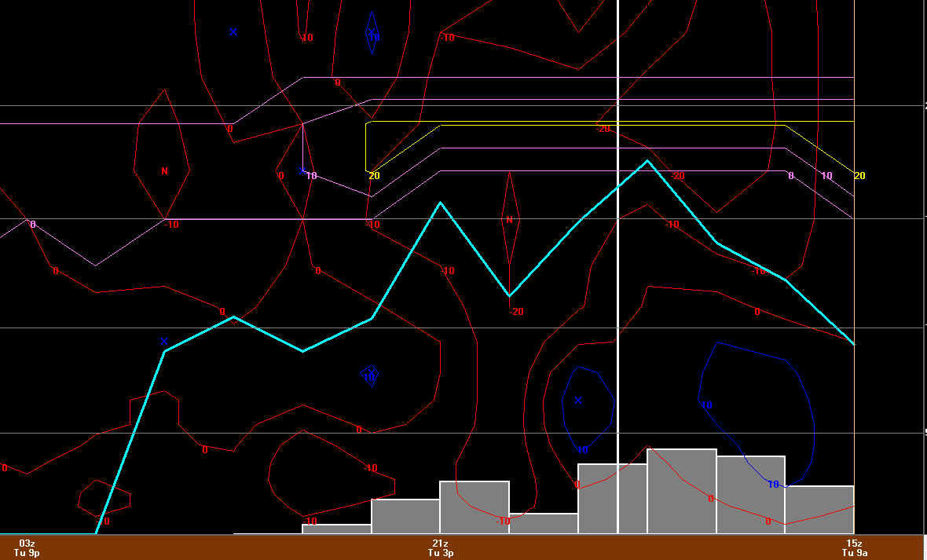
Task: Click the gray bar crossed by the white cursor line
Action: (613, 499)
